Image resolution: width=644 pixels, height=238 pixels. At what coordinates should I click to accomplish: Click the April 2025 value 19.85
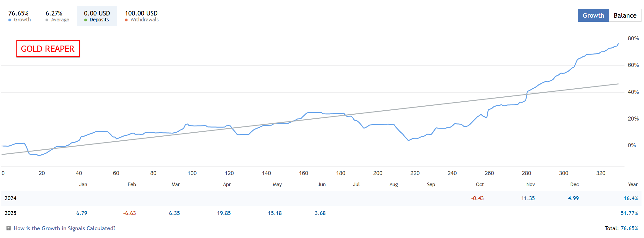224,213
